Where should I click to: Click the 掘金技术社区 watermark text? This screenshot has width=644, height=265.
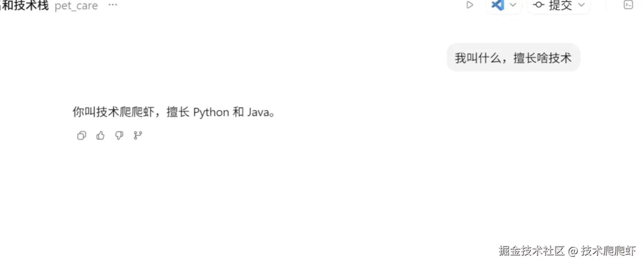pyautogui.click(x=532, y=251)
